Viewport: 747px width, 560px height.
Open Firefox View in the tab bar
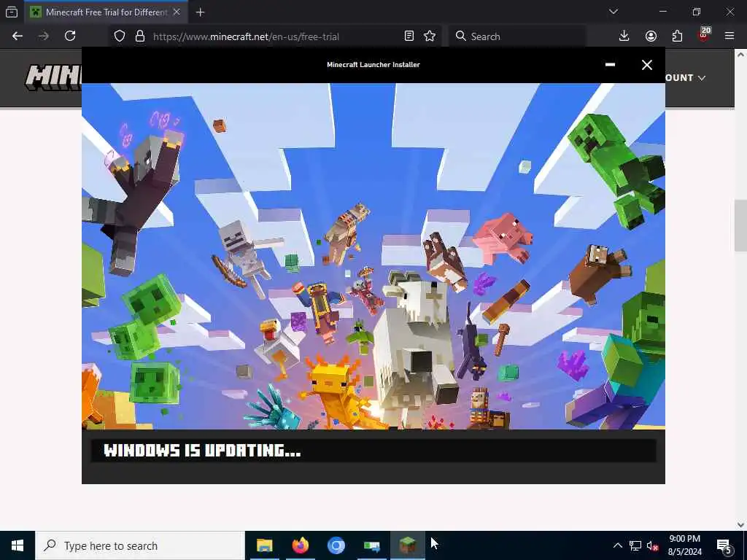point(12,12)
